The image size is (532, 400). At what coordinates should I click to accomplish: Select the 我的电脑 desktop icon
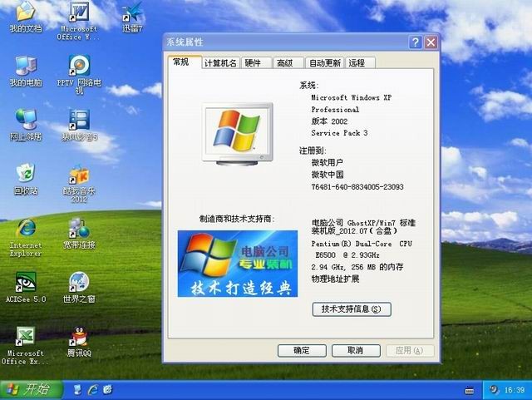[x=26, y=72]
